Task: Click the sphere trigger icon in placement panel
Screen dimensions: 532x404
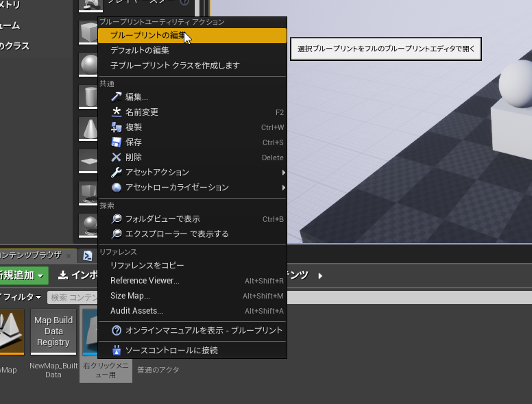Action: [88, 225]
